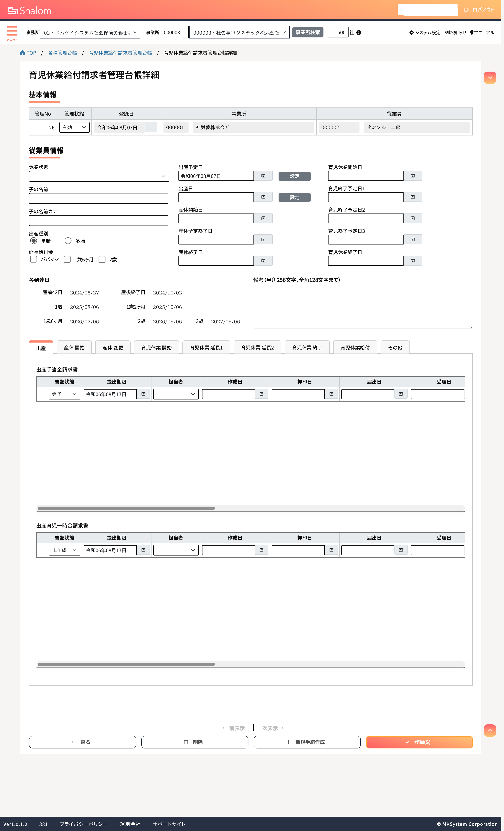The width and height of the screenshot is (504, 831).
Task: Open 作成日 calendar in 出産手当金請求書
Action: coord(262,394)
